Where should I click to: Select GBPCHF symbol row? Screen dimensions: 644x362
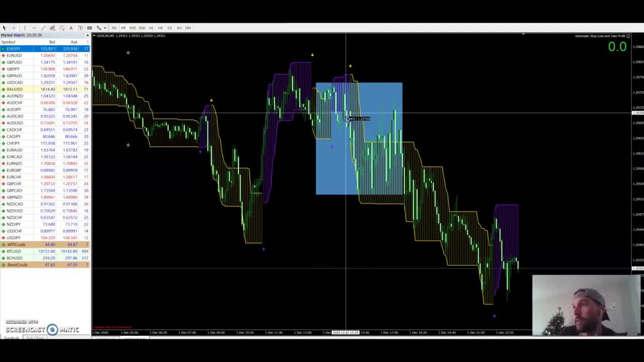tap(45, 184)
